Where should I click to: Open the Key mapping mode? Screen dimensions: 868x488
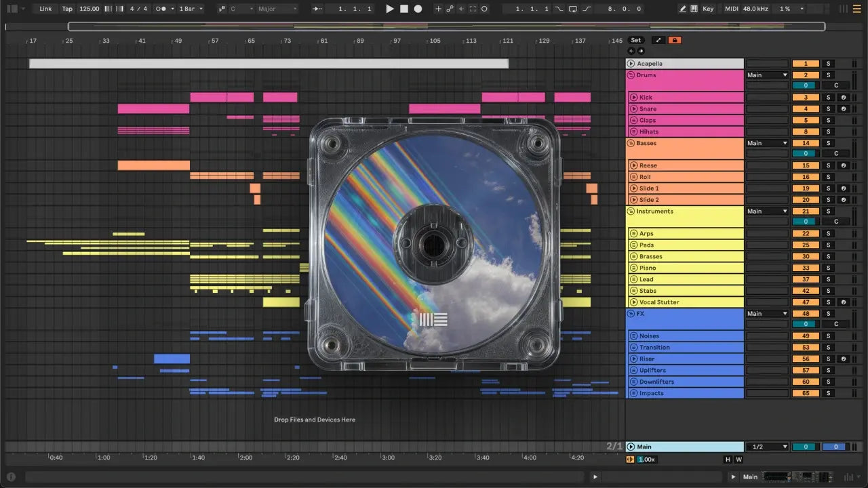(708, 9)
